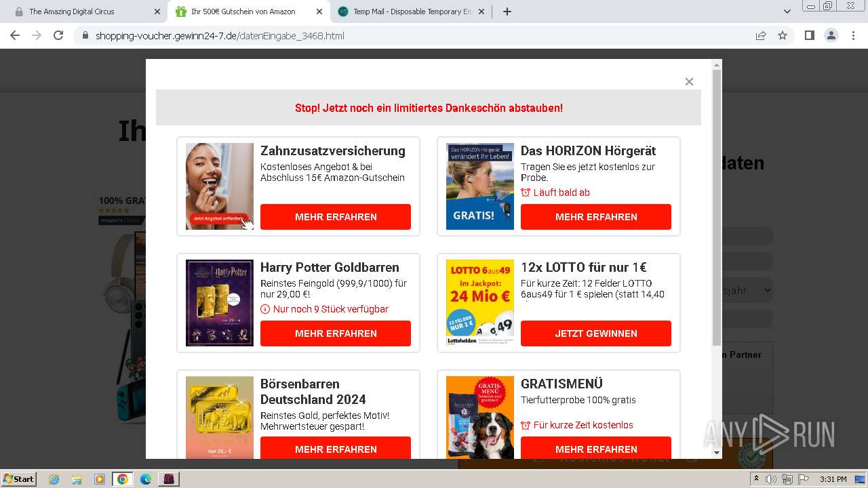Open Chrome three-dot menu

853,35
